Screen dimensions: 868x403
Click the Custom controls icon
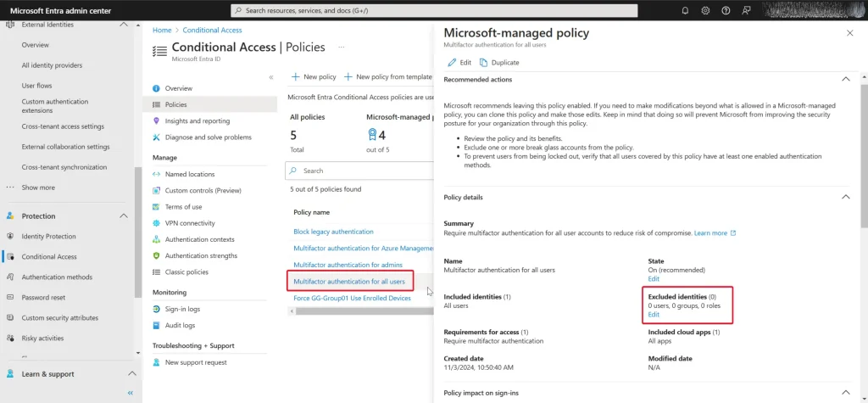click(156, 190)
